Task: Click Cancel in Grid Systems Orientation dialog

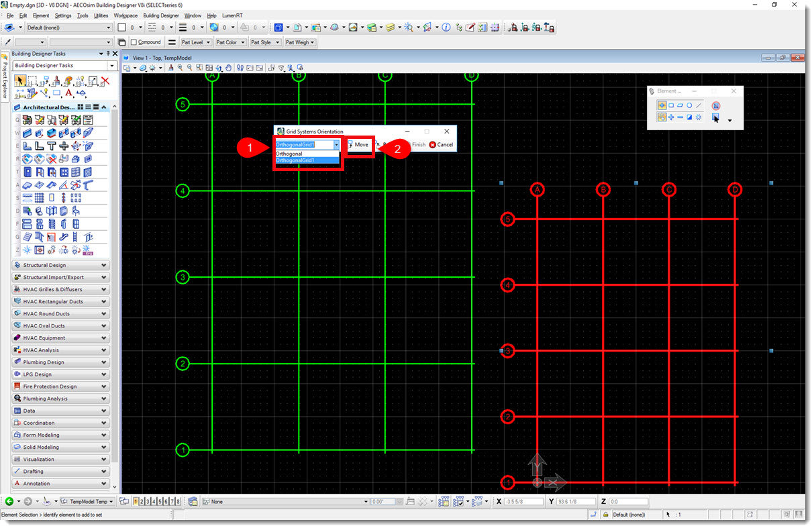Action: (442, 144)
